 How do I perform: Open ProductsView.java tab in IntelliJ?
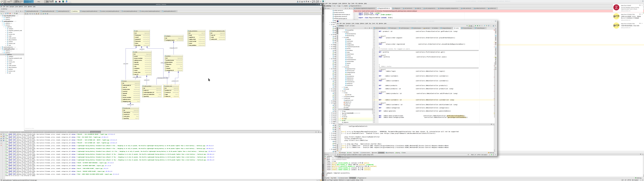467,28
